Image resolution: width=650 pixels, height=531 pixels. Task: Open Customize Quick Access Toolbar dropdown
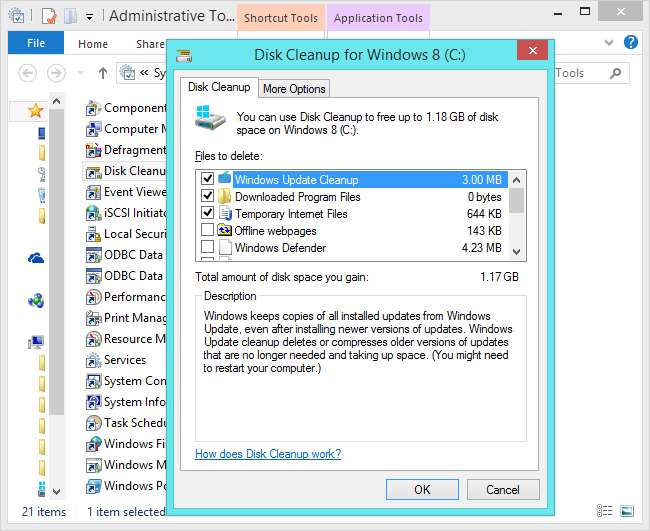pos(89,17)
